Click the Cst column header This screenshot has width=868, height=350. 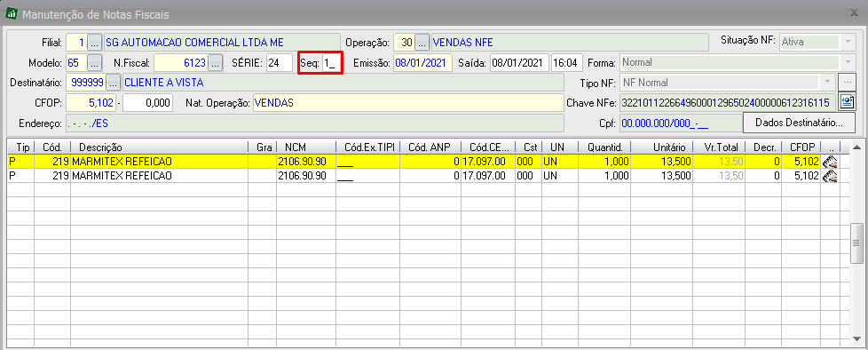click(529, 147)
